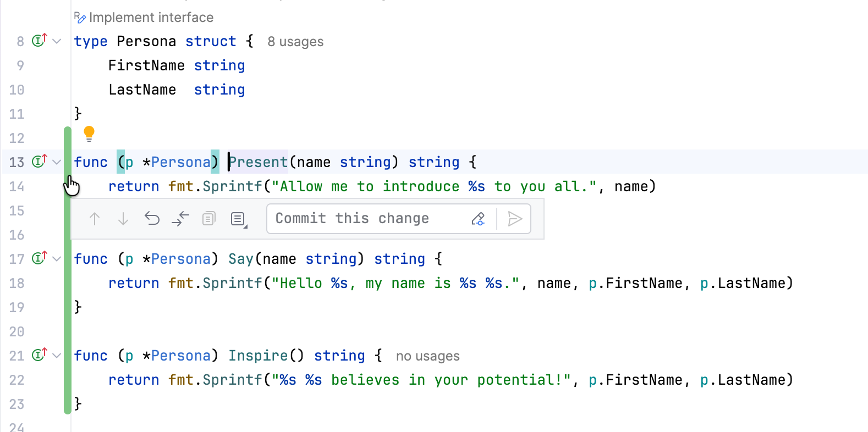
Task: Click the 8 usages hint
Action: pyautogui.click(x=295, y=42)
